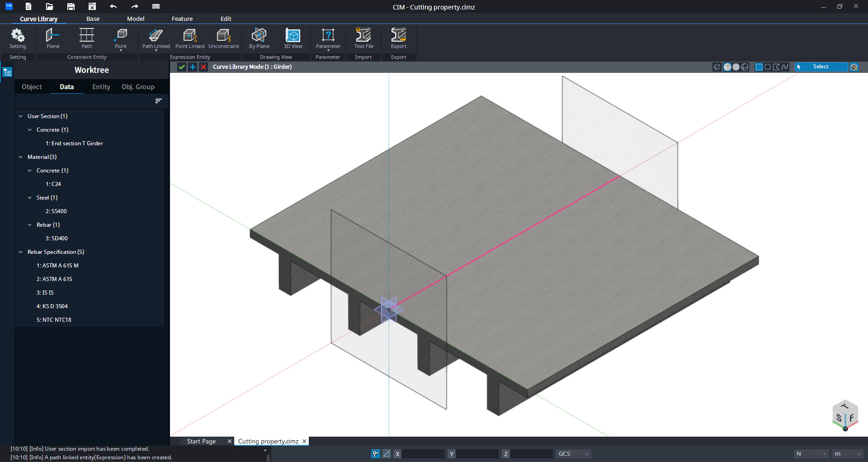This screenshot has width=868, height=462.
Task: Click the Worktree panel sidebar icon
Action: pyautogui.click(x=7, y=72)
